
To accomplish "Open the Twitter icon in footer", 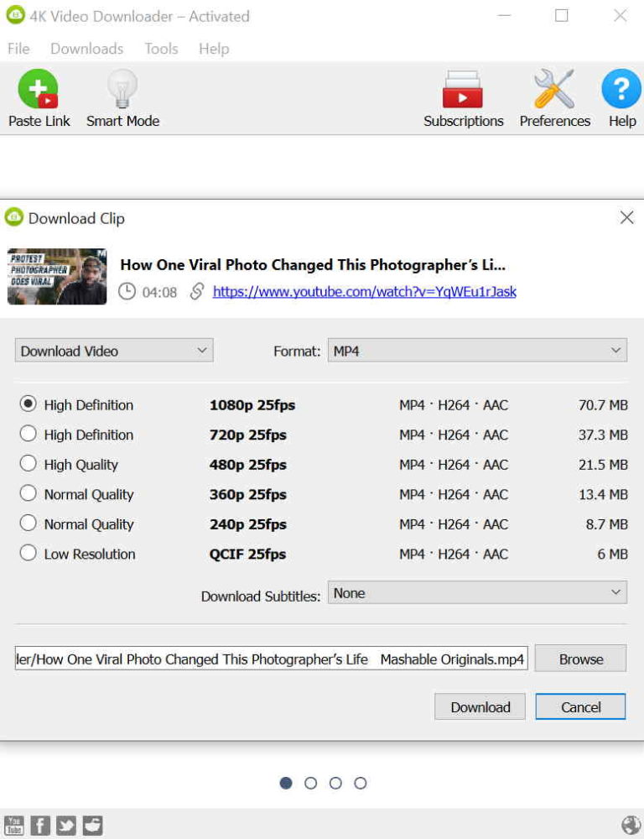I will (x=66, y=825).
